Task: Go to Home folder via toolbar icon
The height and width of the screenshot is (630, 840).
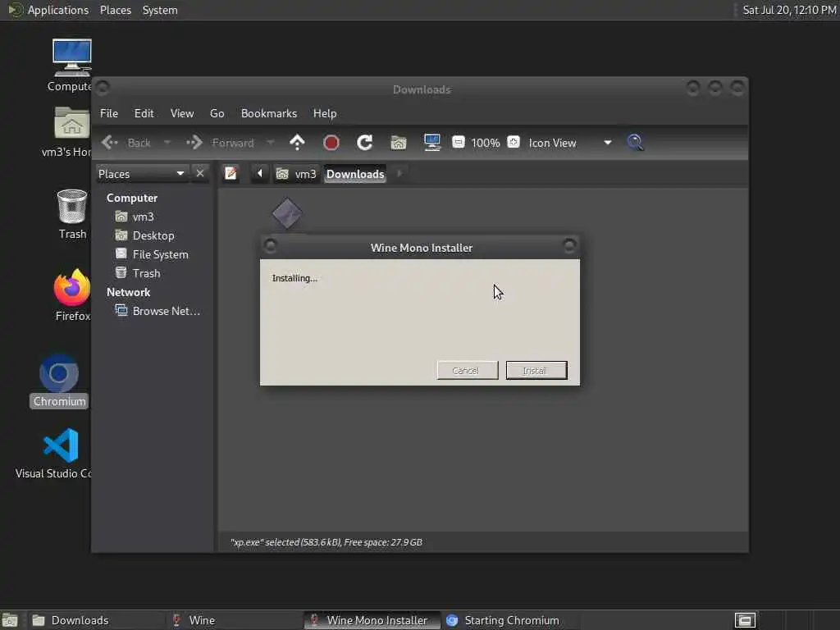Action: [x=398, y=143]
